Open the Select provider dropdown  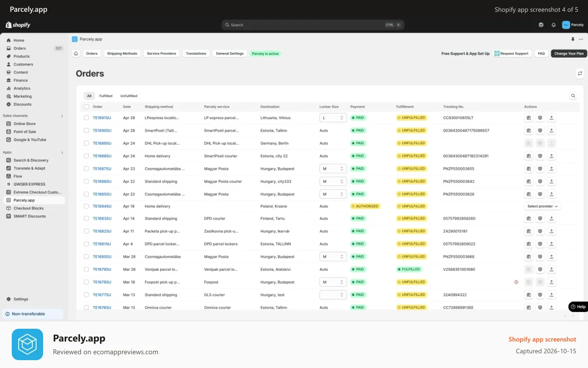click(542, 207)
